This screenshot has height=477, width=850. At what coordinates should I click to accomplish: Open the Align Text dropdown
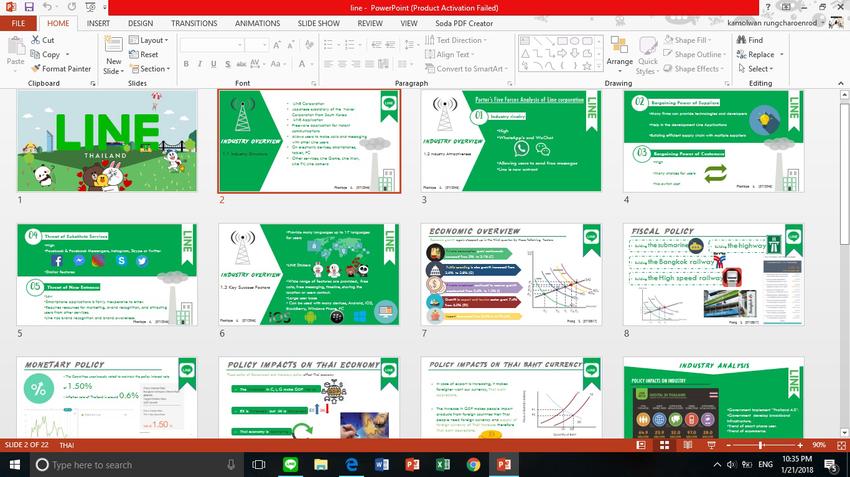tap(449, 54)
